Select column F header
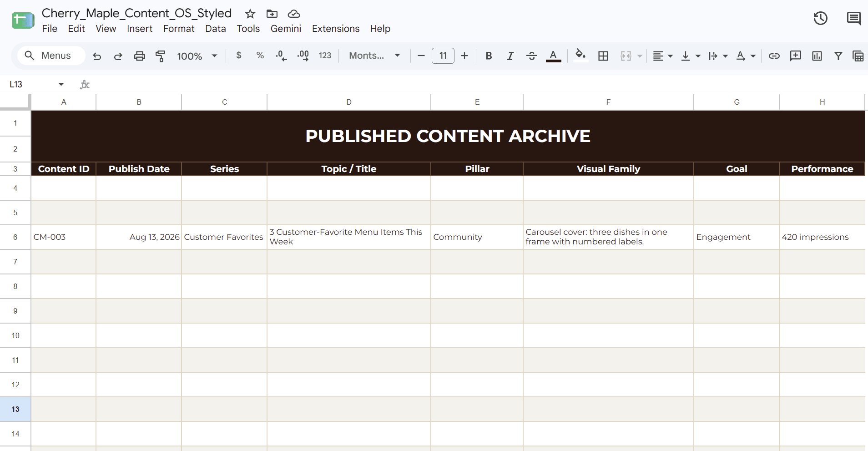The width and height of the screenshot is (868, 451). pos(608,102)
